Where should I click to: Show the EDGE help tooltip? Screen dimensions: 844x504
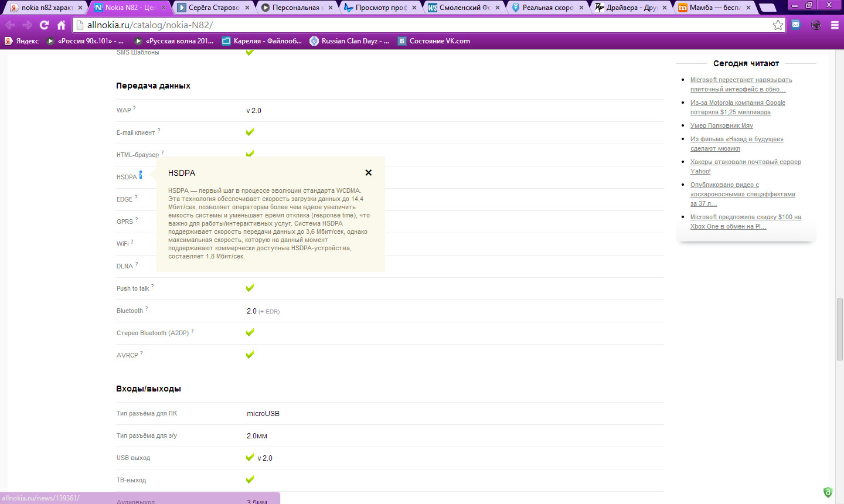[x=136, y=197]
